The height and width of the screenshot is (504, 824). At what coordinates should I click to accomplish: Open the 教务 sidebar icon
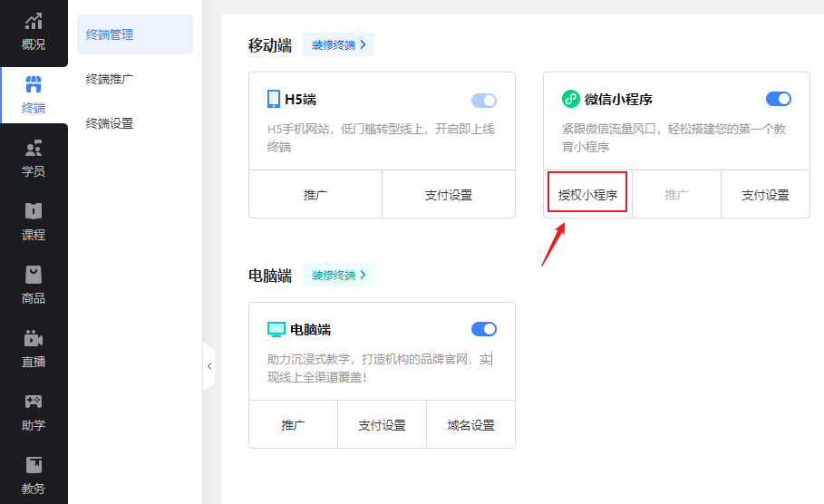pos(34,466)
